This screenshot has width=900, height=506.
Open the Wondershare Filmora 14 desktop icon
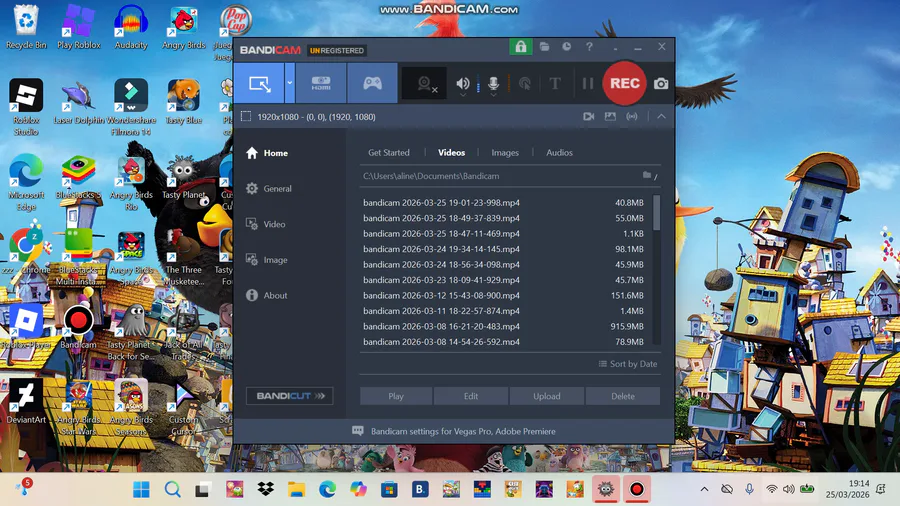tap(131, 107)
